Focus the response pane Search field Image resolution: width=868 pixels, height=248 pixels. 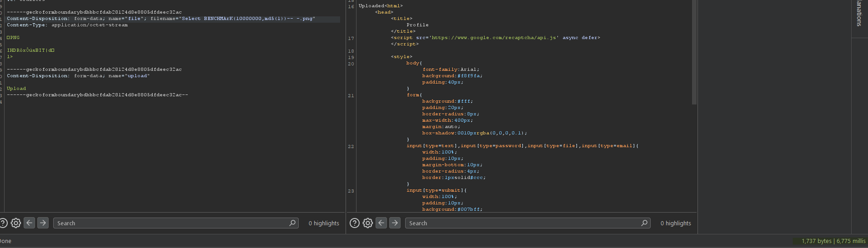tap(528, 223)
